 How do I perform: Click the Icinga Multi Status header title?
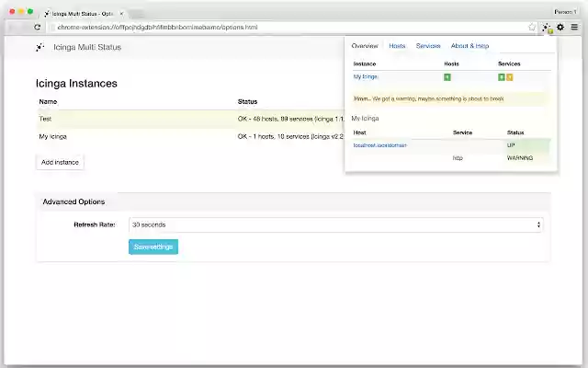pos(87,47)
